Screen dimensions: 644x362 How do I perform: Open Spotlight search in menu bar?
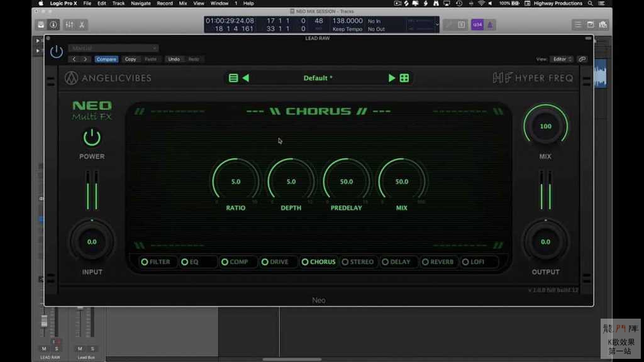tap(590, 3)
